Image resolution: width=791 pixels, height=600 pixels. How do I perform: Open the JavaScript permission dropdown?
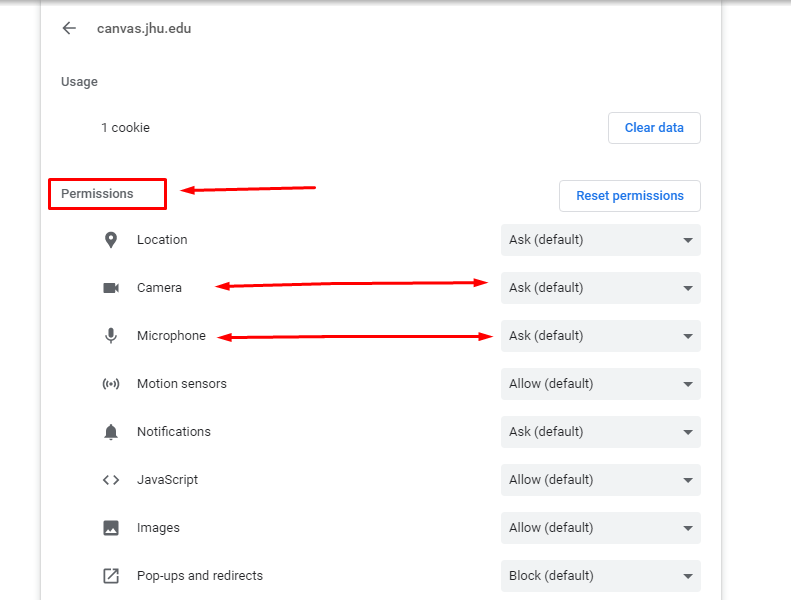(x=600, y=479)
